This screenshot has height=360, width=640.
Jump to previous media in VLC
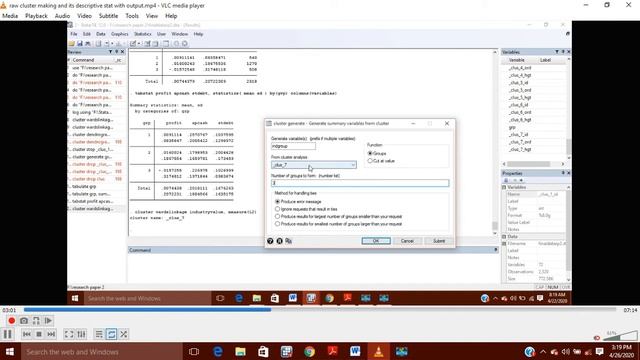27,334
